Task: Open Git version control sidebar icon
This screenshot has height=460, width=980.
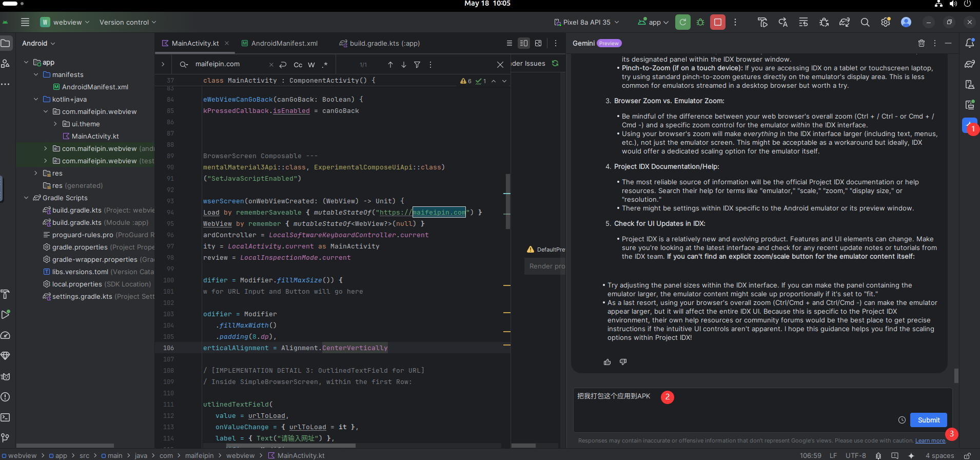Action: tap(6, 438)
